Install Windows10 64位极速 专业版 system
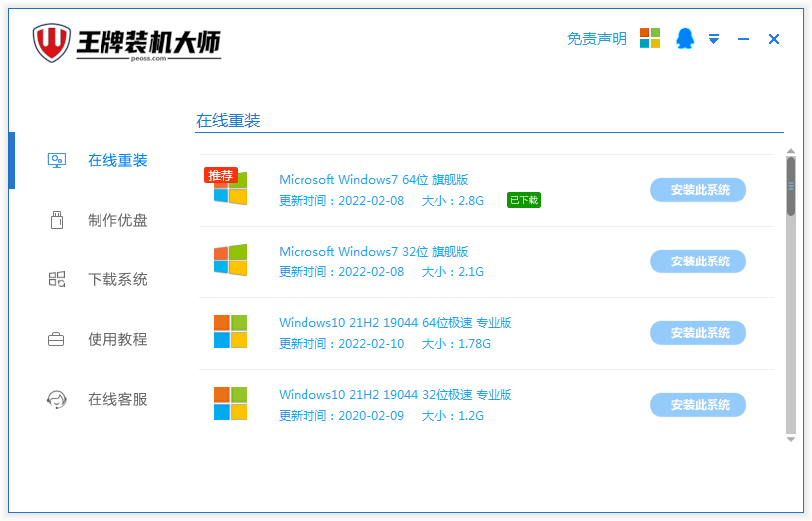This screenshot has width=812, height=521. 699,333
